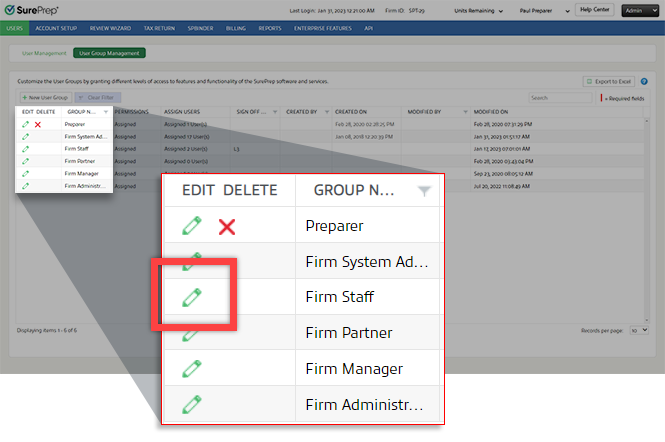
Task: Edit Firm Manager group in the small grid
Action: [x=25, y=173]
